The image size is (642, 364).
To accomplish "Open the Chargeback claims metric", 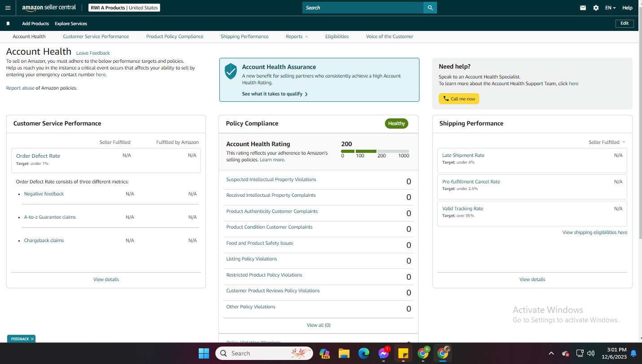I will 44,240.
